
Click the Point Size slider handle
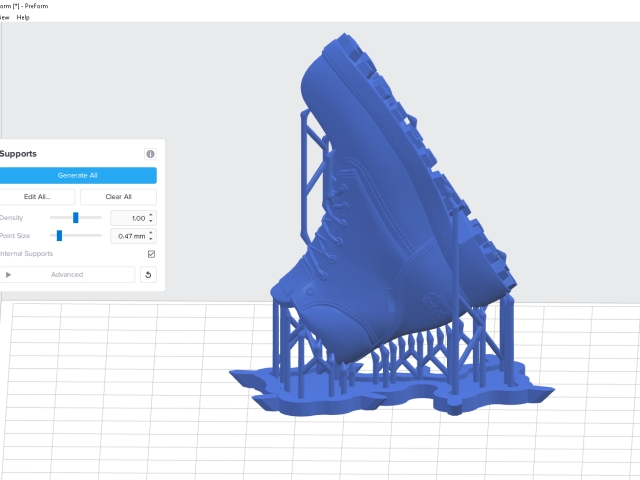click(59, 236)
